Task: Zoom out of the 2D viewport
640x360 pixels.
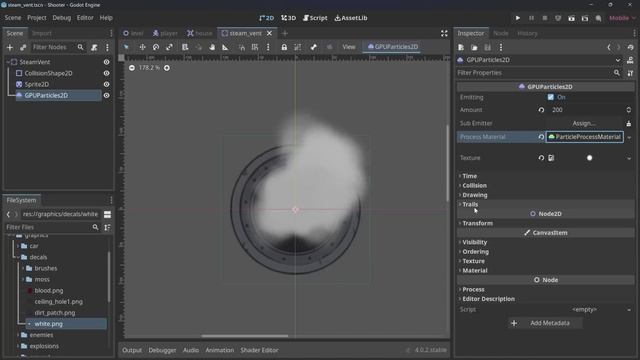Action: (x=132, y=68)
